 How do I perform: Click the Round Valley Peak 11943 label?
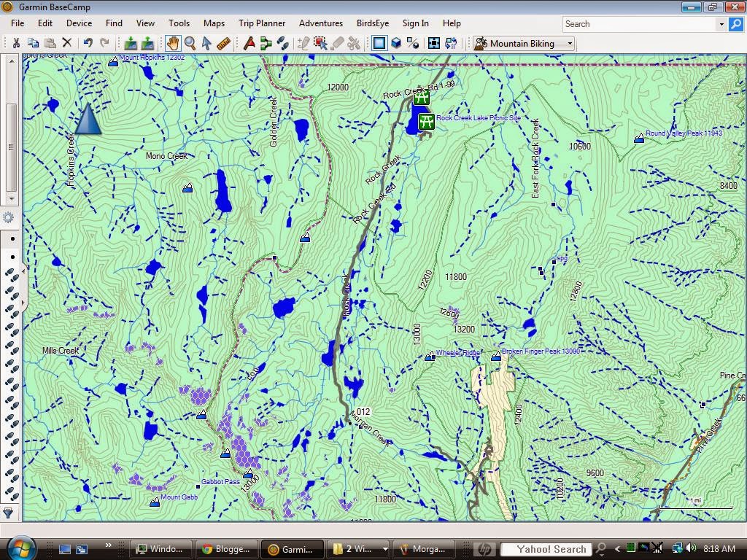(x=684, y=133)
